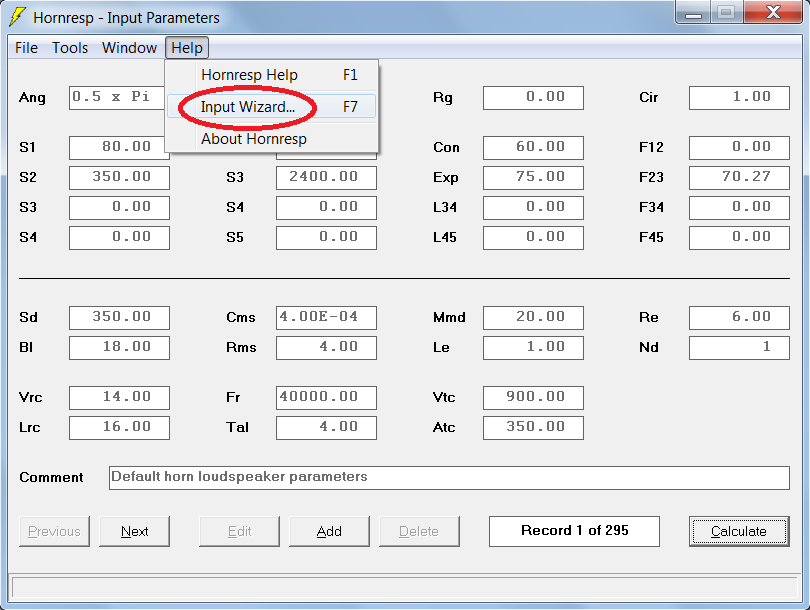This screenshot has width=810, height=610.
Task: Click the Atc field showing 350.00
Action: [533, 428]
